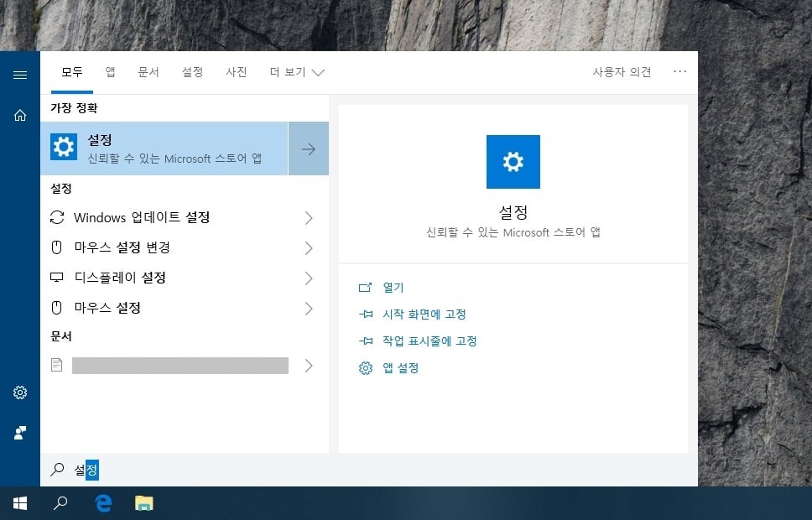Open the gear settings icon in sidebar
This screenshot has width=812, height=520.
coord(19,393)
